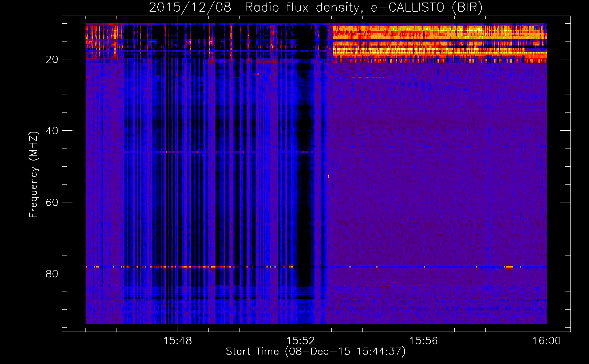
Task: Click the "Frequency (MHZ)" axis label
Action: coord(33,175)
